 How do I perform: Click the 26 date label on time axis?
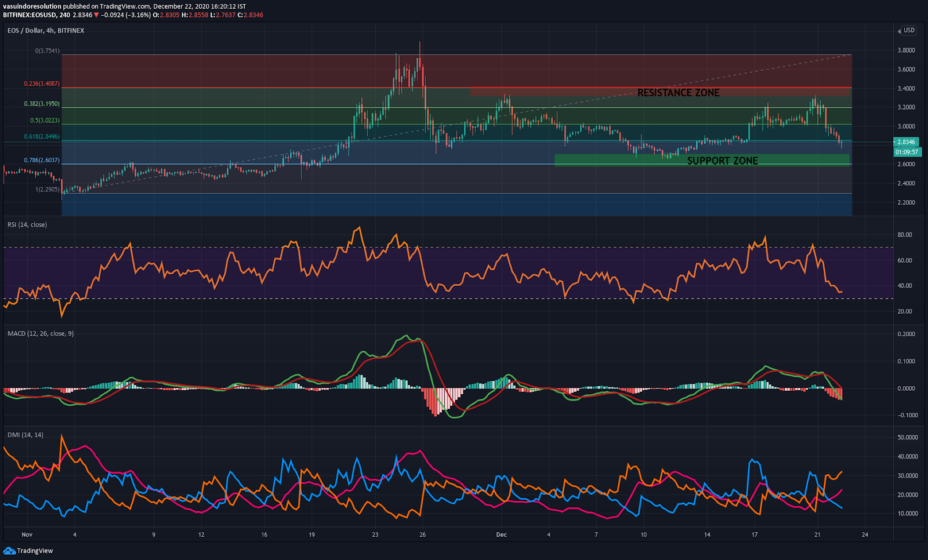click(423, 534)
